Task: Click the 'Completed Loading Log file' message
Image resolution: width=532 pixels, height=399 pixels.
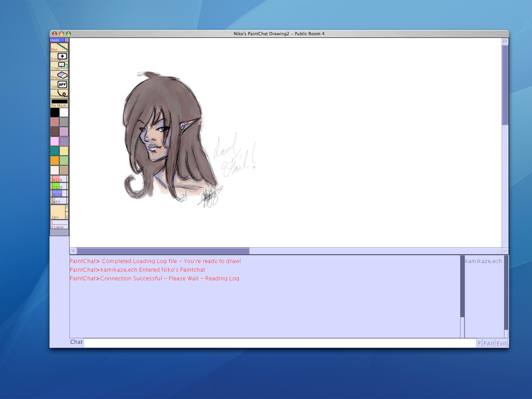Action: [155, 261]
